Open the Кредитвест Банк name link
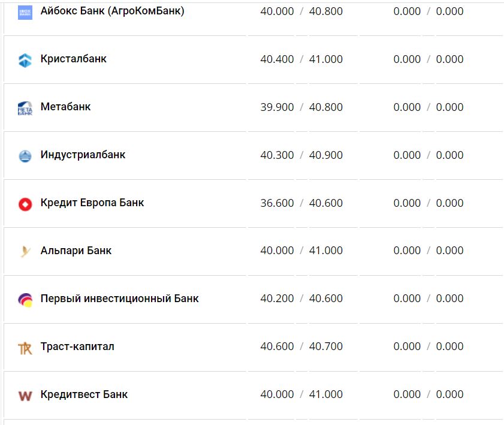The width and height of the screenshot is (504, 425). (84, 395)
